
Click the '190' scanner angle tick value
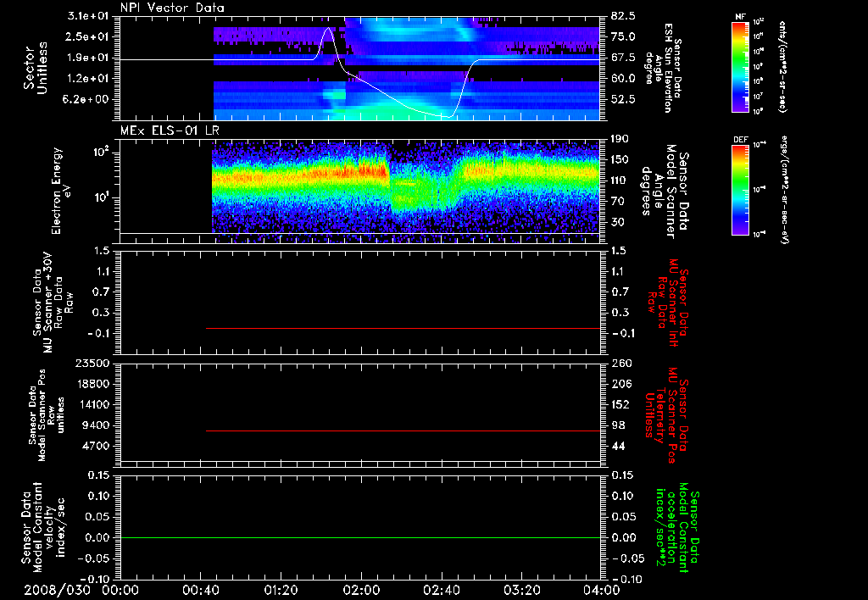coord(620,139)
